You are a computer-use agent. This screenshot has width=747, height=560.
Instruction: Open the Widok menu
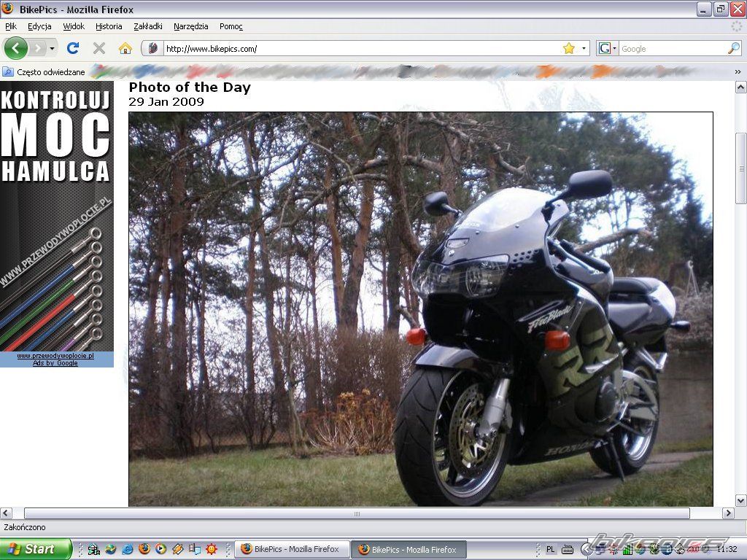coord(74,27)
